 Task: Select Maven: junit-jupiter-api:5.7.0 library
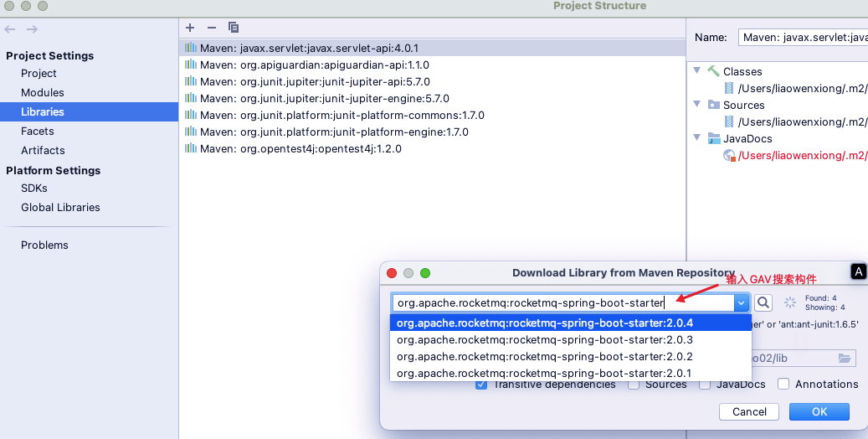tap(433, 81)
